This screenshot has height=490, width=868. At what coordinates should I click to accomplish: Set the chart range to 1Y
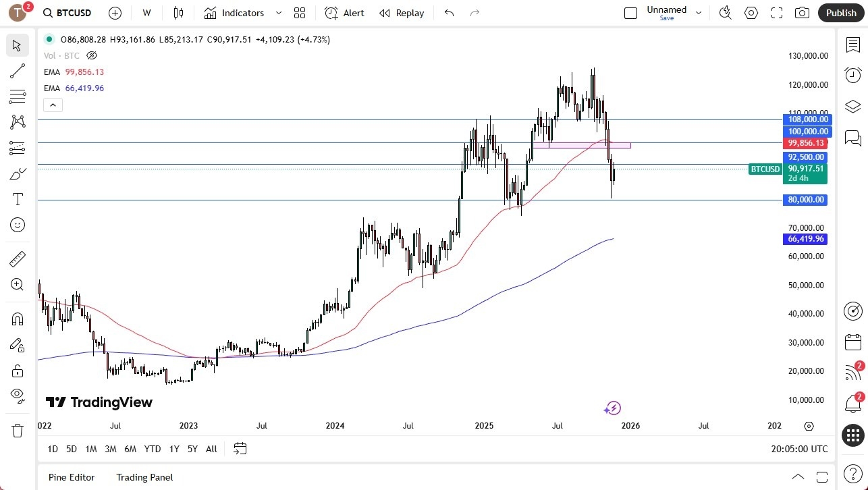pos(174,449)
